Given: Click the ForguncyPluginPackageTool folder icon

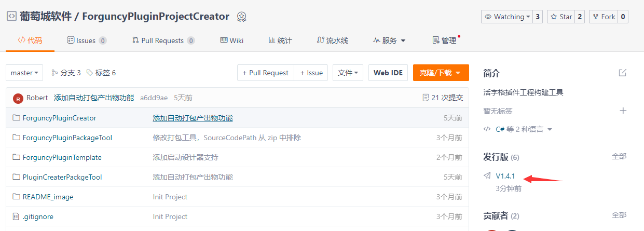Looking at the screenshot, I should (16, 138).
